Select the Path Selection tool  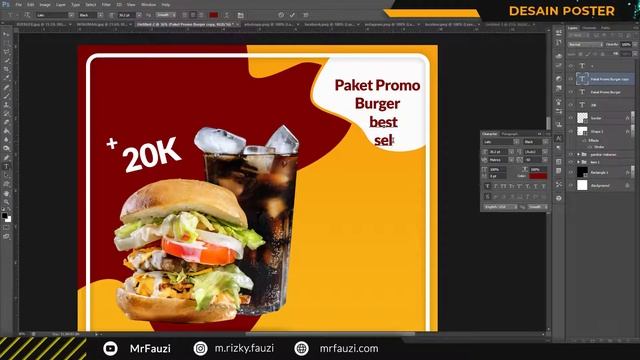(7, 175)
